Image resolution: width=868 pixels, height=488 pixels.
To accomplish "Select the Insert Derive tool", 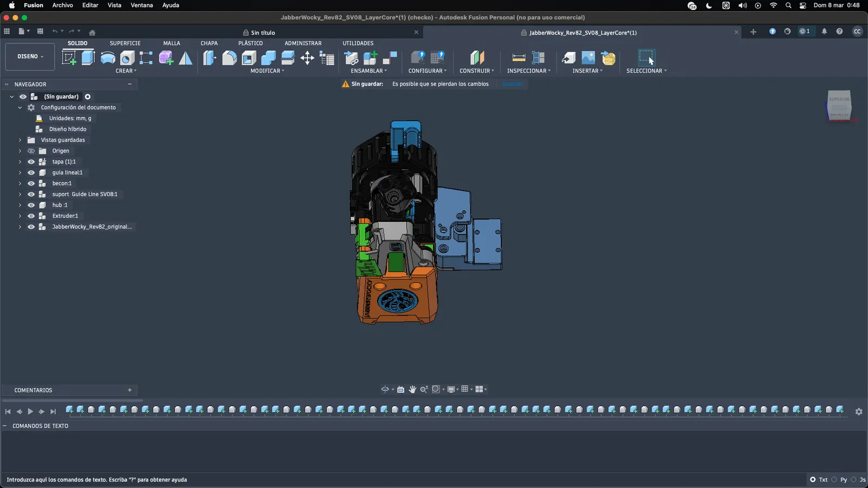I will [569, 57].
